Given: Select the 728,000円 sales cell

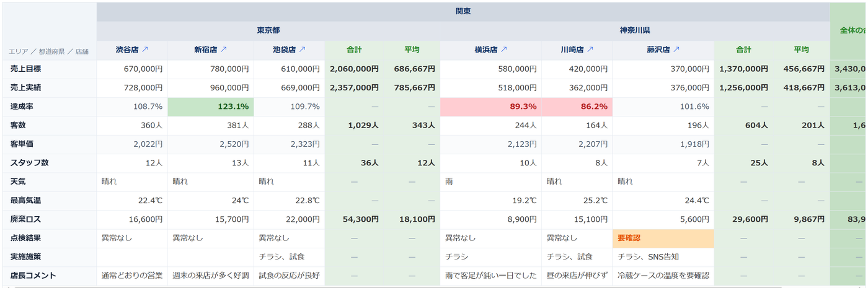Looking at the screenshot, I should coord(132,88).
